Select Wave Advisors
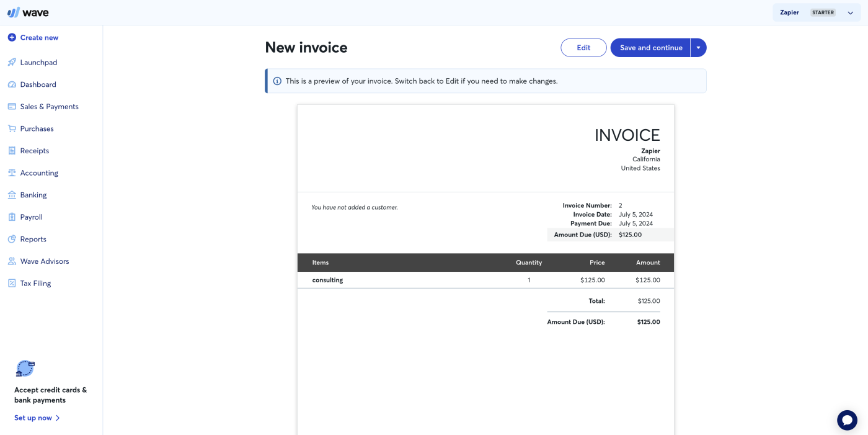The width and height of the screenshot is (868, 435). 45,261
